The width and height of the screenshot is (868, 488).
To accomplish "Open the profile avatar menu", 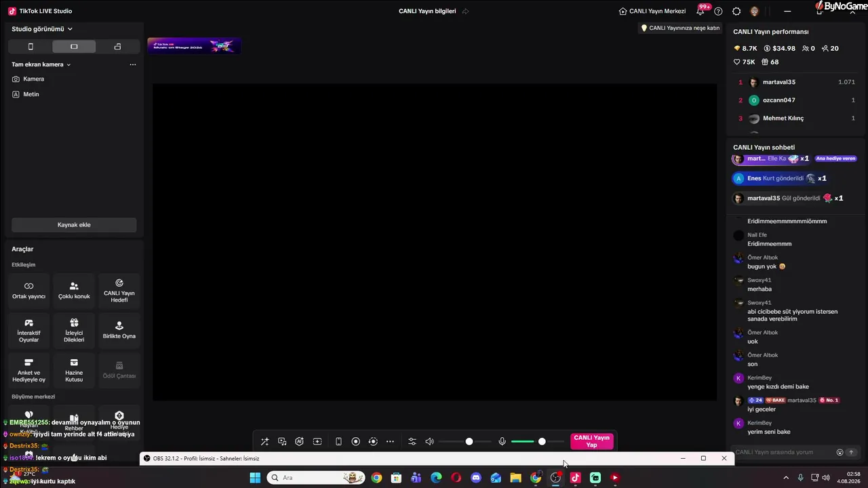I will (754, 11).
